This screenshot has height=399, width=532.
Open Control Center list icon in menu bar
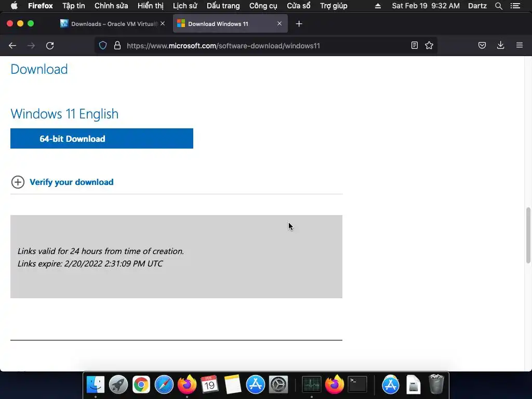point(515,6)
